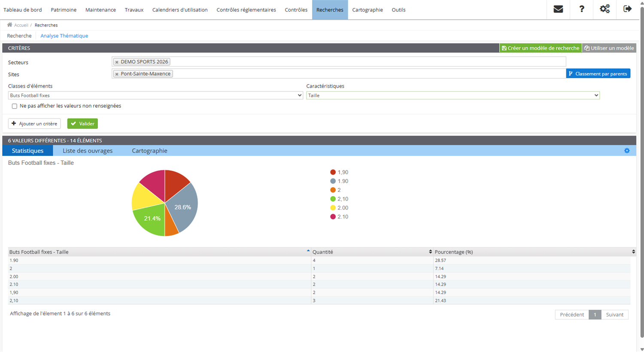Toggle yellow 2.00 legend entry
This screenshot has width=644, height=352.
[339, 208]
